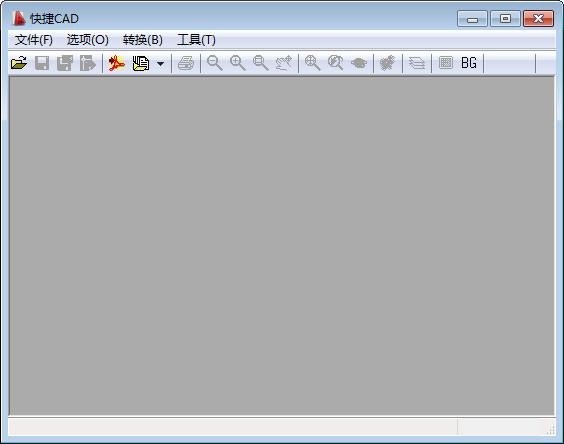Click the printer icon
The image size is (564, 444).
point(186,63)
